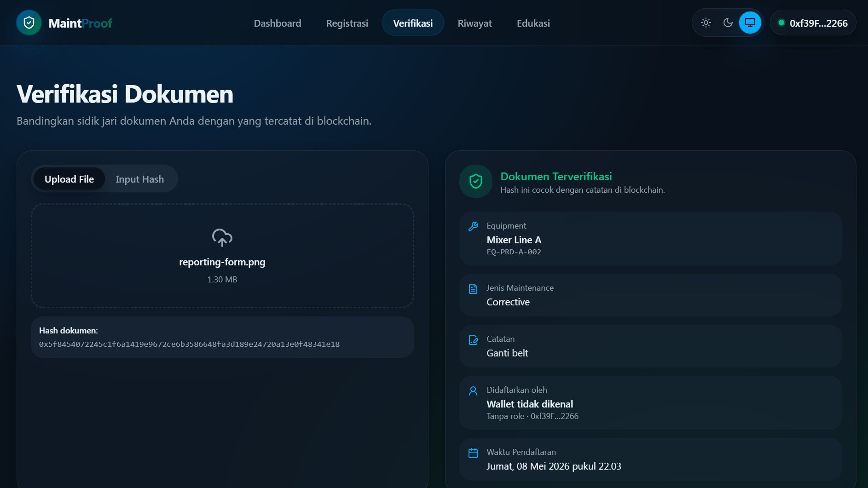Click the reporting-form.png file name
The height and width of the screenshot is (488, 868).
[x=222, y=262]
